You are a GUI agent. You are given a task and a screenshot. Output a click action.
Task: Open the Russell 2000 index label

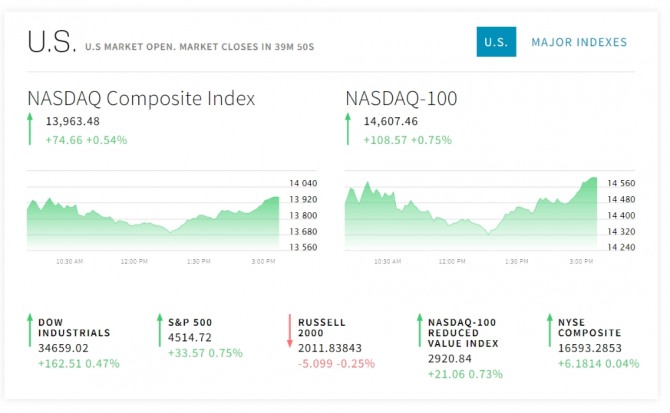click(322, 328)
